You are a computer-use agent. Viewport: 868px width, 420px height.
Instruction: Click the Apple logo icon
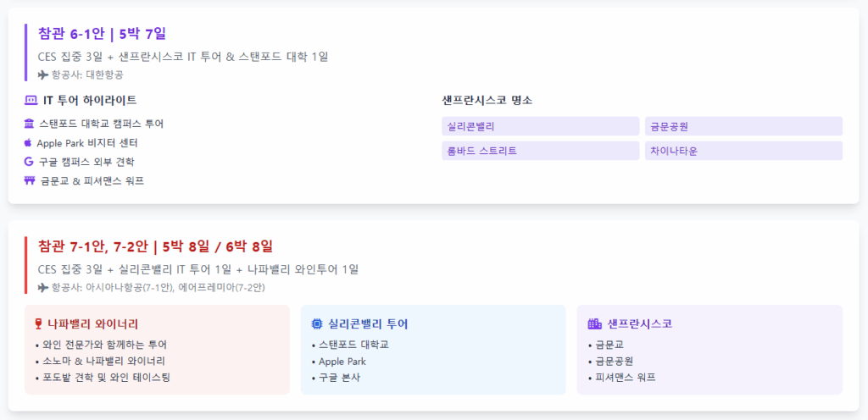point(28,142)
